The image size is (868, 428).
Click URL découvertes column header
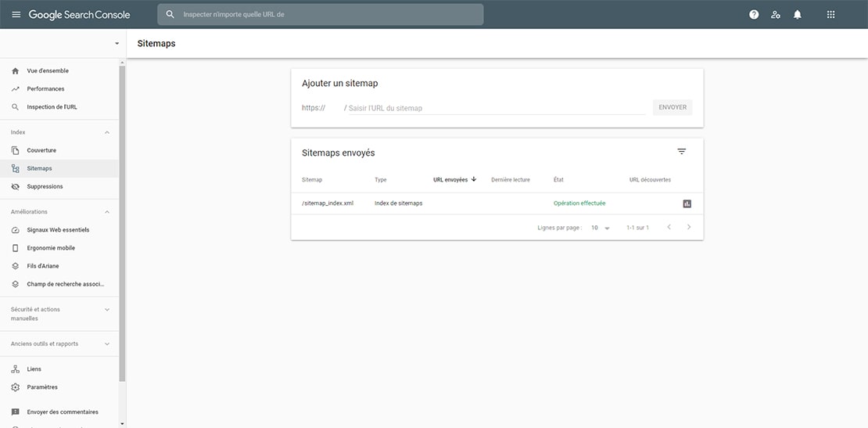(650, 180)
